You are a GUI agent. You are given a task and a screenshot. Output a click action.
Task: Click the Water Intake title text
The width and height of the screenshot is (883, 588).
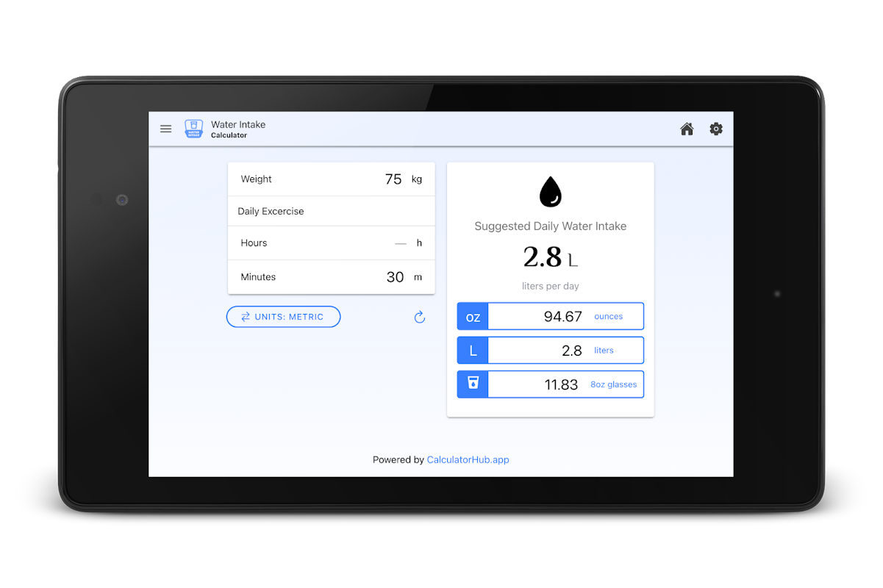point(238,125)
